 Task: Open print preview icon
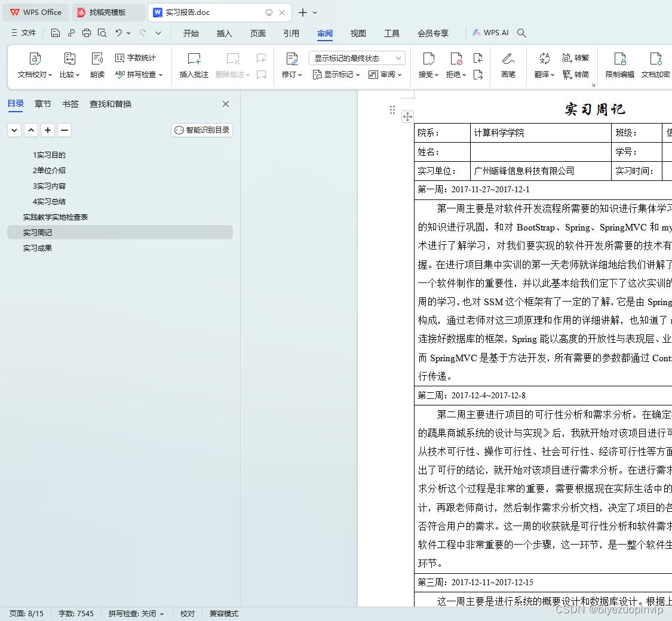[x=102, y=33]
